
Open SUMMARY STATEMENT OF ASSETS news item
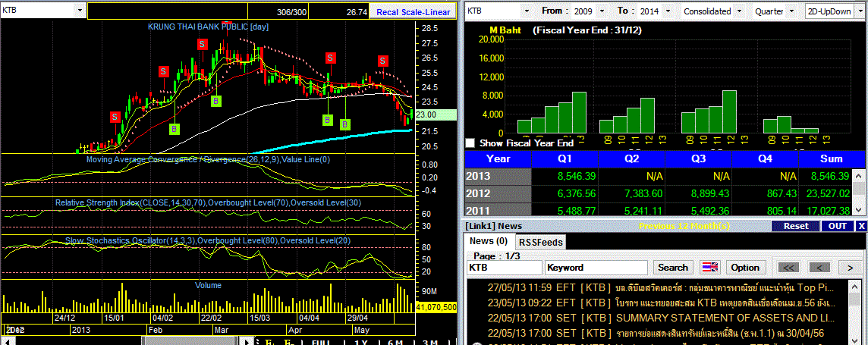tap(660, 318)
